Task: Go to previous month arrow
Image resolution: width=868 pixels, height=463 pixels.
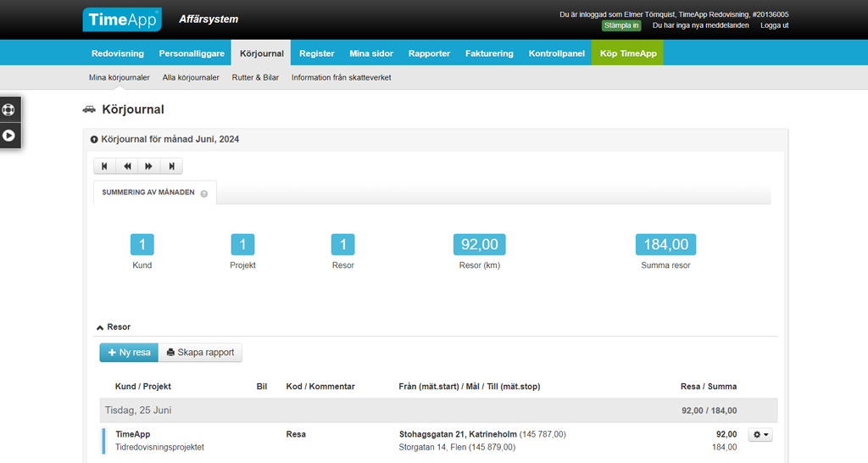Action: (x=127, y=166)
